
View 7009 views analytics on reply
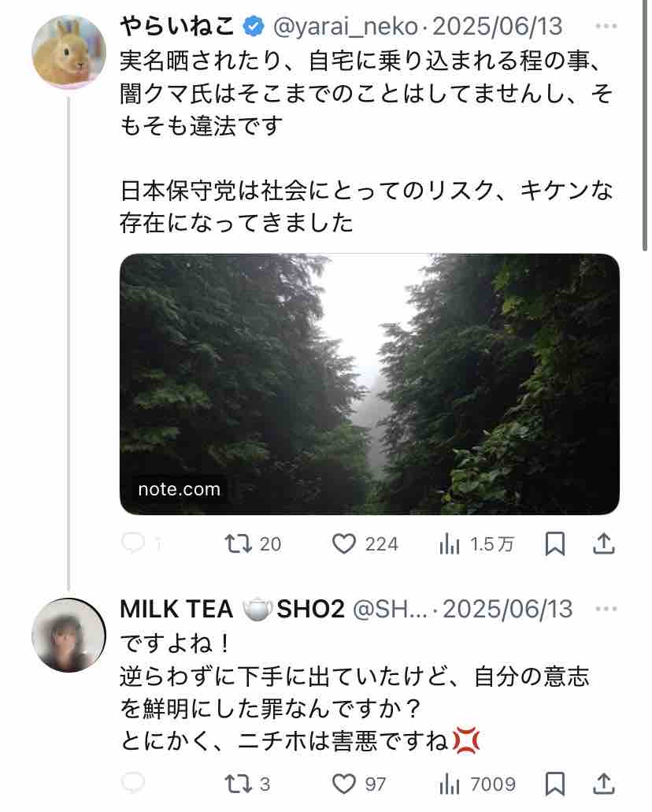[450, 783]
